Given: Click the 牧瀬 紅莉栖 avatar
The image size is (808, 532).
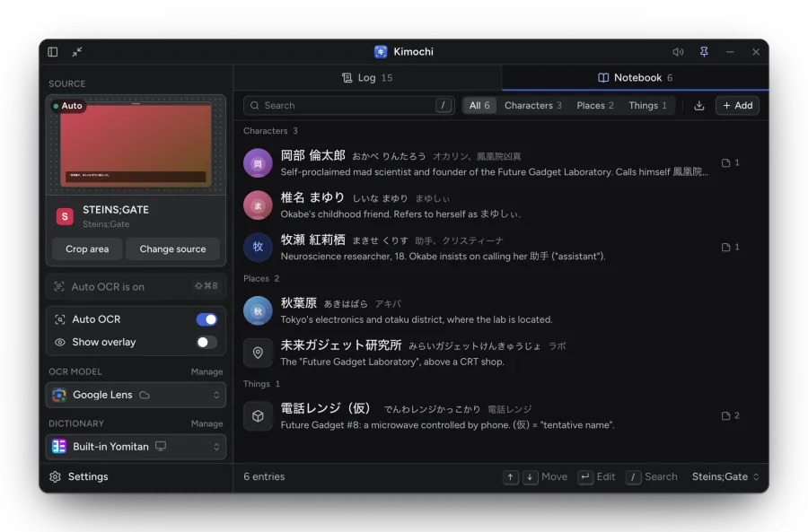Looking at the screenshot, I should 258,248.
